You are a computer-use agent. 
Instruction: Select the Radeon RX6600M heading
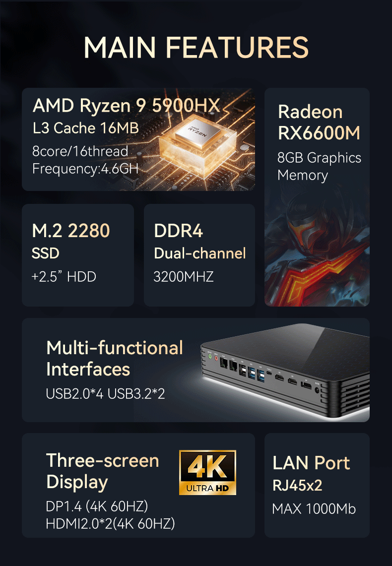319,122
